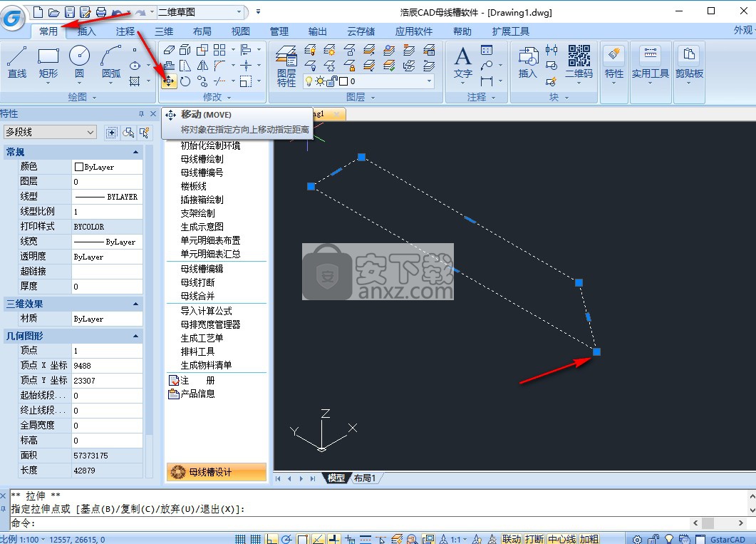Click the Save icon in the quick toolbar

(69, 12)
